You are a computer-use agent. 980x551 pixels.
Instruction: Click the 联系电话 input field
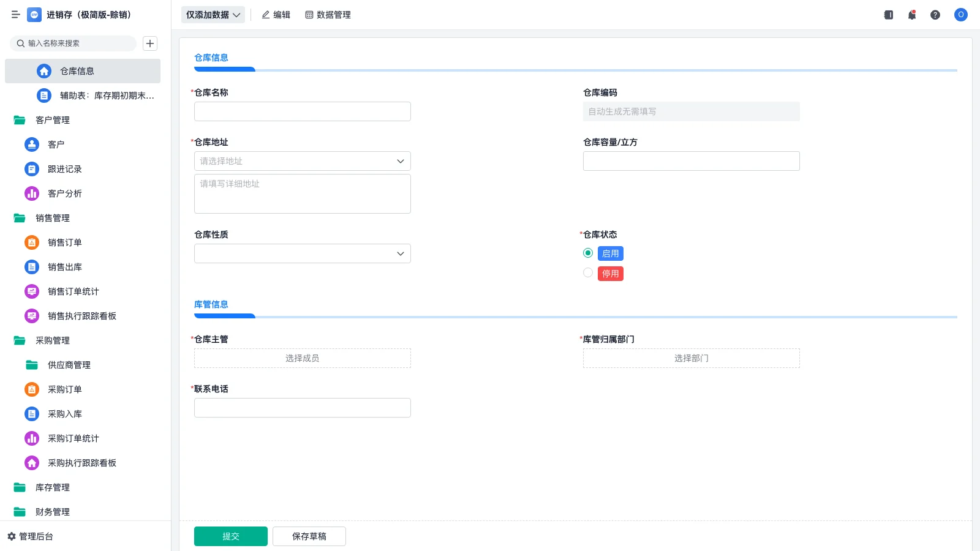coord(302,407)
